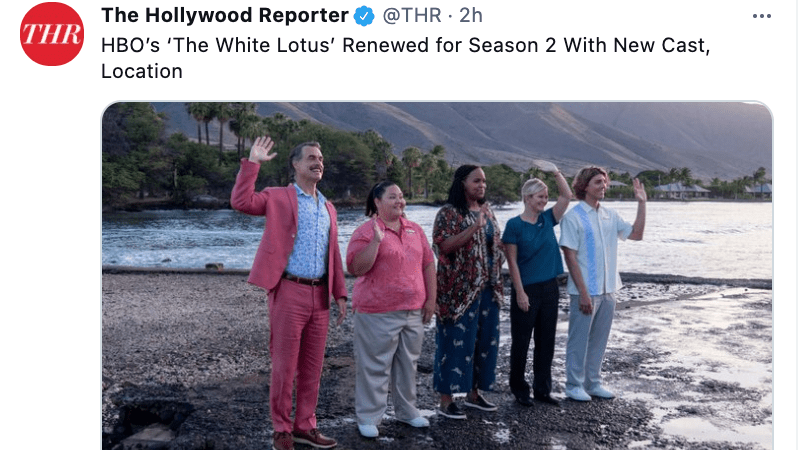
Task: Open the red THR profile avatar
Action: [x=52, y=34]
